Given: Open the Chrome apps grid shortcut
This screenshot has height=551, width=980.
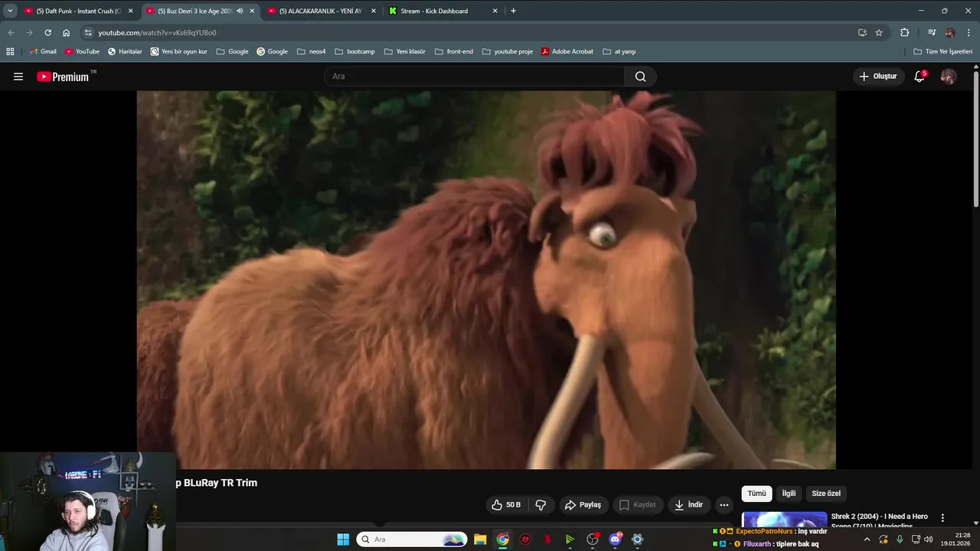Looking at the screenshot, I should [10, 51].
